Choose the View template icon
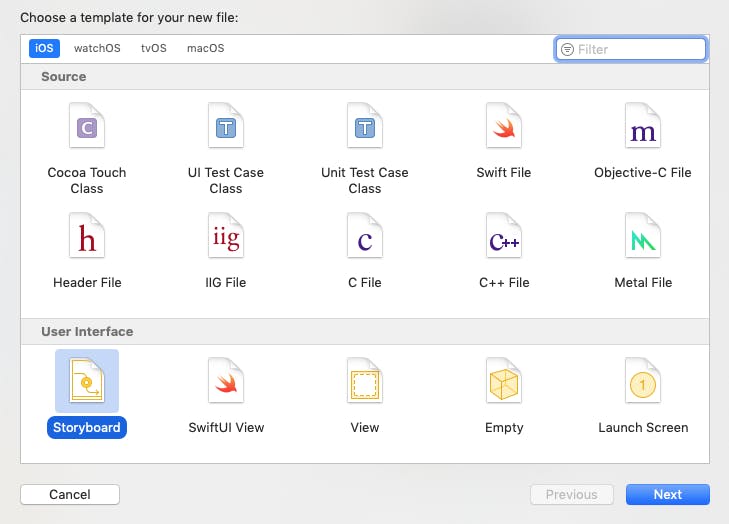The image size is (729, 524). pos(365,380)
